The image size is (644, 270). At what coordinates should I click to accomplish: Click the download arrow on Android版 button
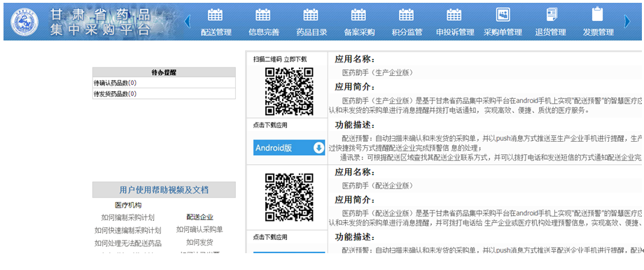[319, 148]
